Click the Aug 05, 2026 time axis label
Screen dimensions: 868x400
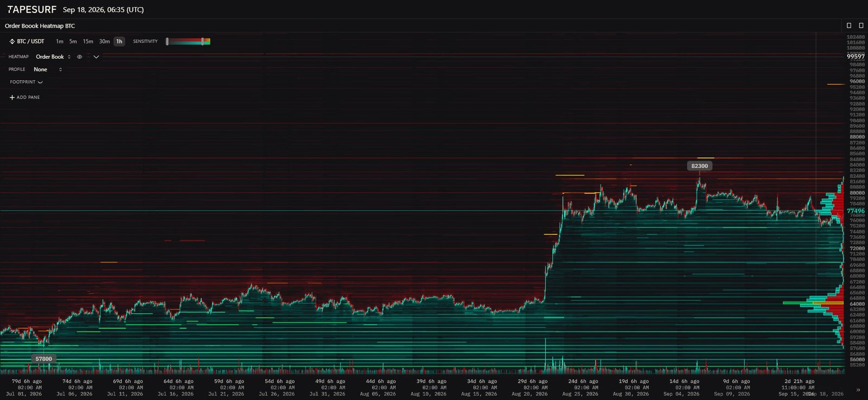click(x=378, y=394)
